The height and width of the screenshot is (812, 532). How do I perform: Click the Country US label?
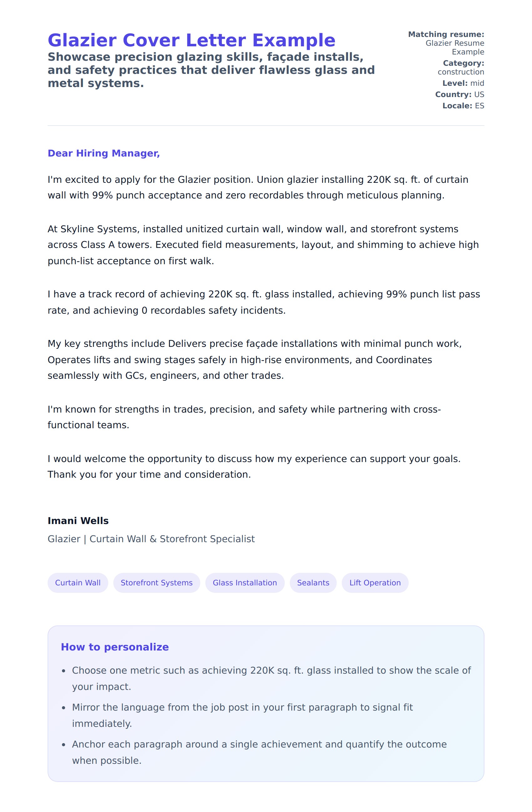coord(459,95)
